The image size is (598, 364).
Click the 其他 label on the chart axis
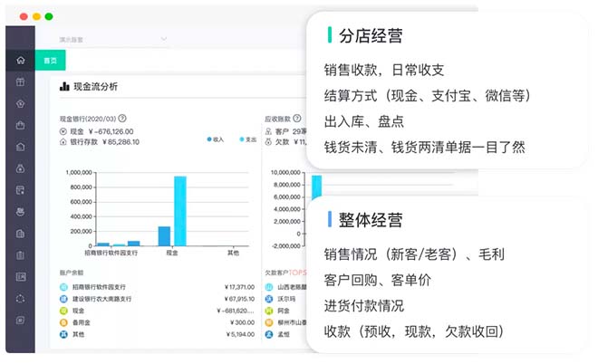233,253
